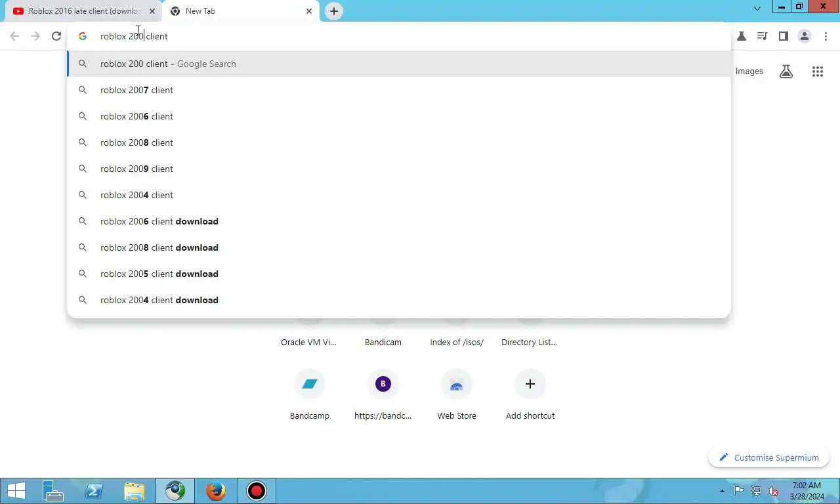Viewport: 840px width, 504px height.
Task: Pick 'roblox 2005 client download' suggestion
Action: tap(399, 274)
